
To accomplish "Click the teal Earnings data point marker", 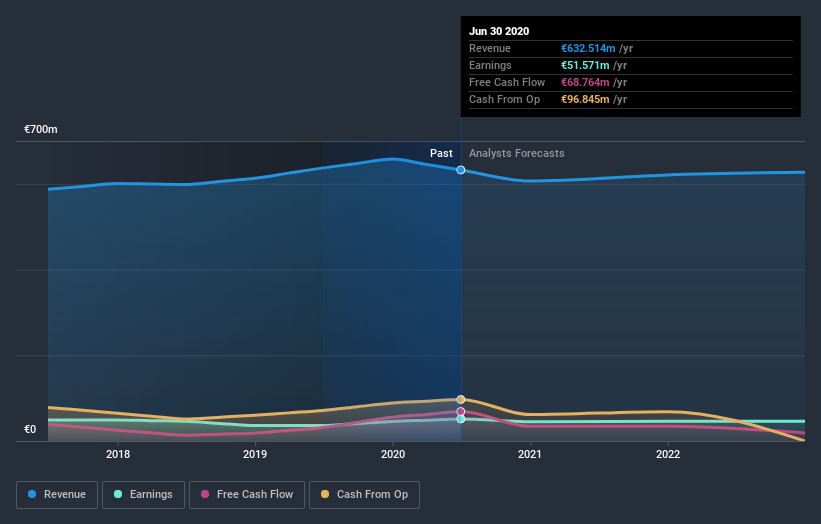I will click(x=461, y=419).
